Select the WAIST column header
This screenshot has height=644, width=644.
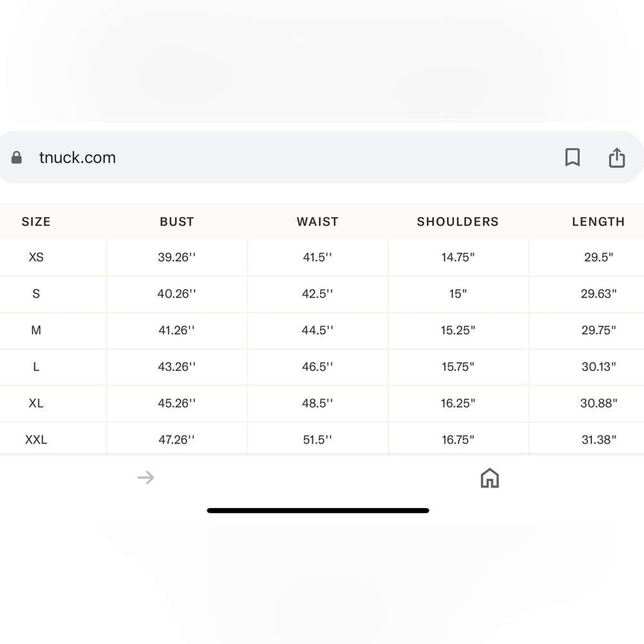(x=317, y=222)
